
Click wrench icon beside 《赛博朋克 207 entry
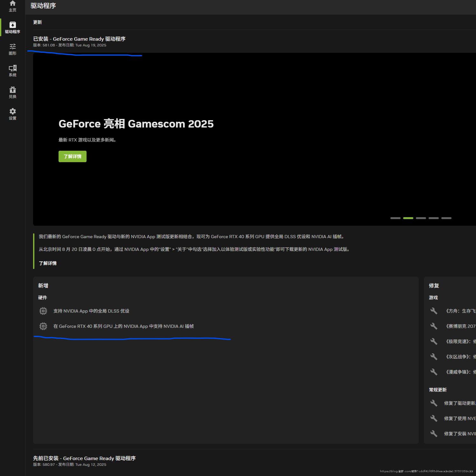(x=434, y=326)
